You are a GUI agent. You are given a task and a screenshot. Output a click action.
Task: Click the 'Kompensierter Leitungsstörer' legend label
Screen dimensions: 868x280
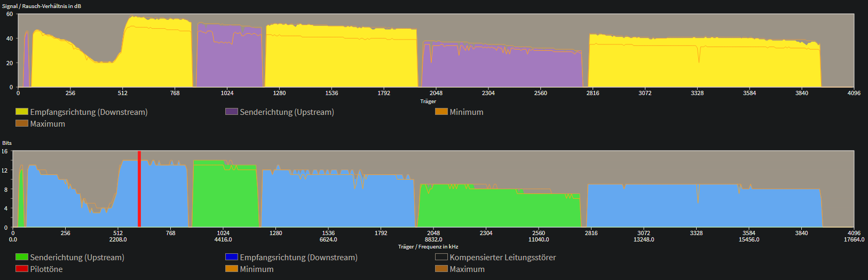click(x=503, y=258)
